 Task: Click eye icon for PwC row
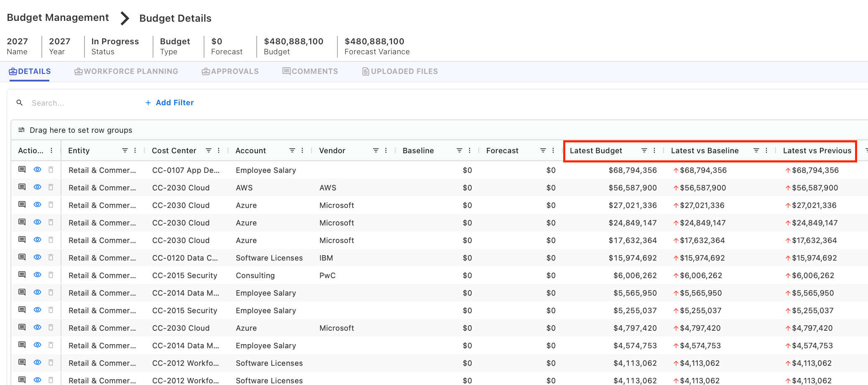pyautogui.click(x=37, y=275)
